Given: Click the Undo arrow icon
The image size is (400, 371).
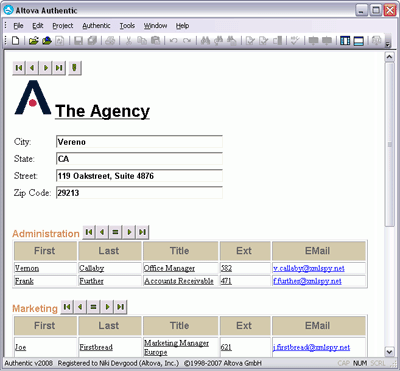Looking at the screenshot, I should coord(173,41).
